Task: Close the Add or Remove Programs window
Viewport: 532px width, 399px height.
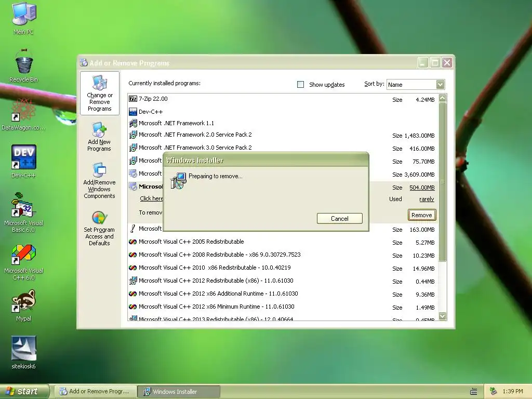Action: pos(447,63)
